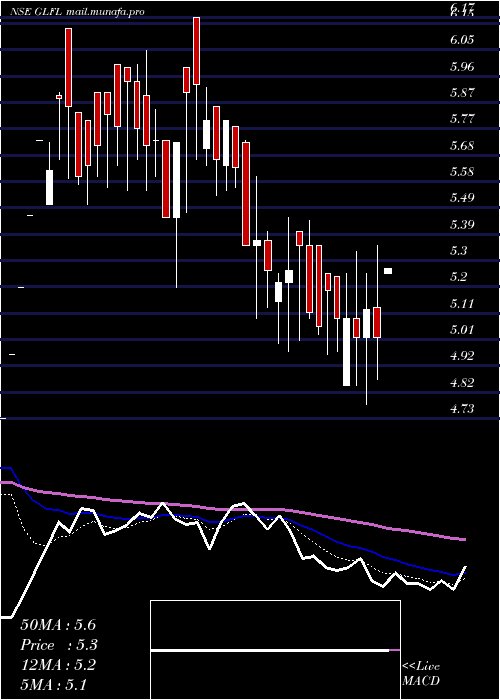The width and height of the screenshot is (500, 700).
Task: Click the 5MA : 5.1 legend value
Action: tap(54, 685)
